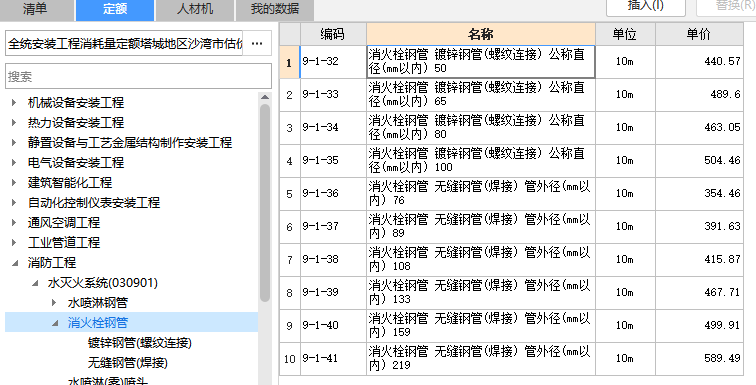
Task: Select 热力设备安装工程 in the tree
Action: 76,122
